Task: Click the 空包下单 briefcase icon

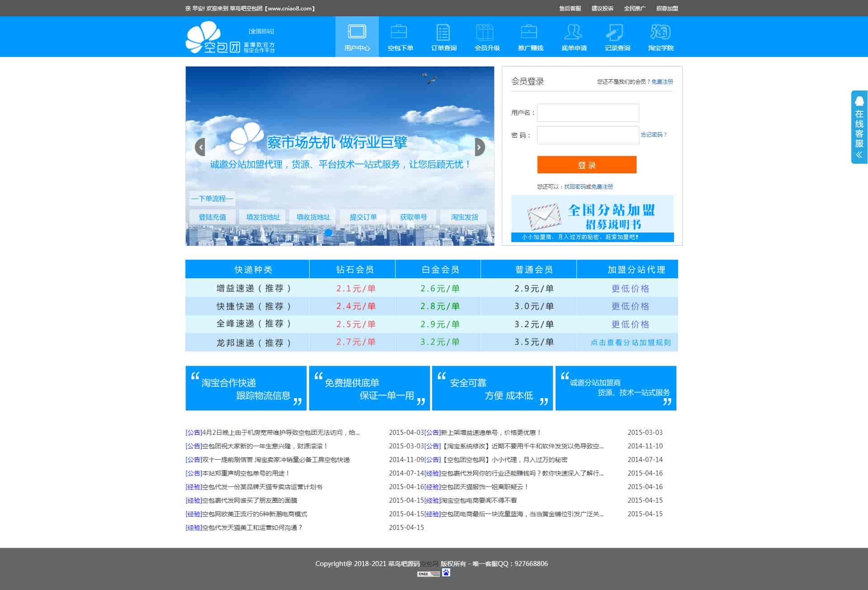Action: (400, 32)
